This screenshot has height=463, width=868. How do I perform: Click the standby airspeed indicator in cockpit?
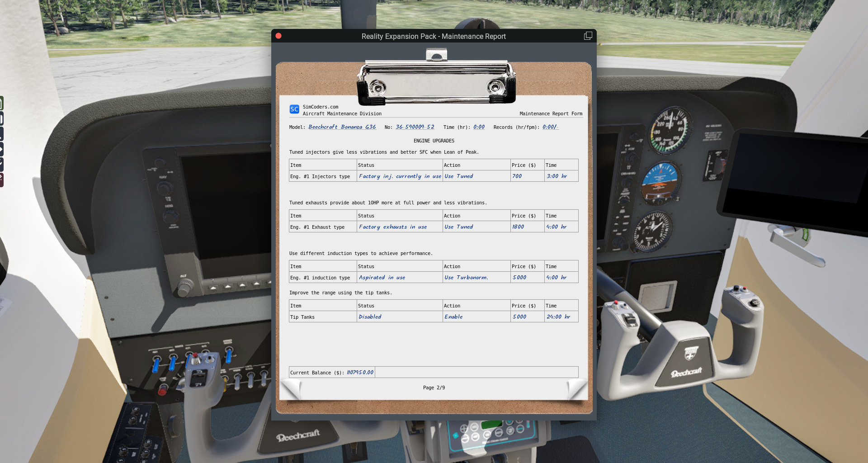point(670,131)
